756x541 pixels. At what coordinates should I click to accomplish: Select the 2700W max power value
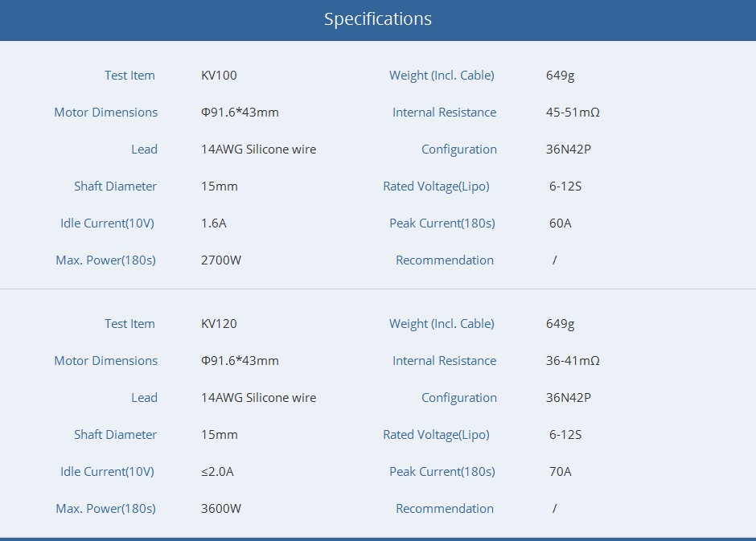click(221, 260)
